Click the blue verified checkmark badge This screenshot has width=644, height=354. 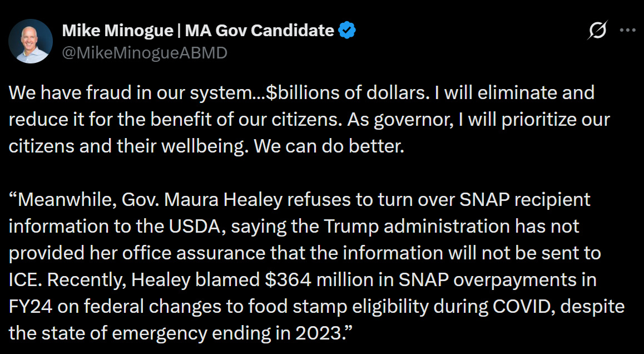click(347, 30)
